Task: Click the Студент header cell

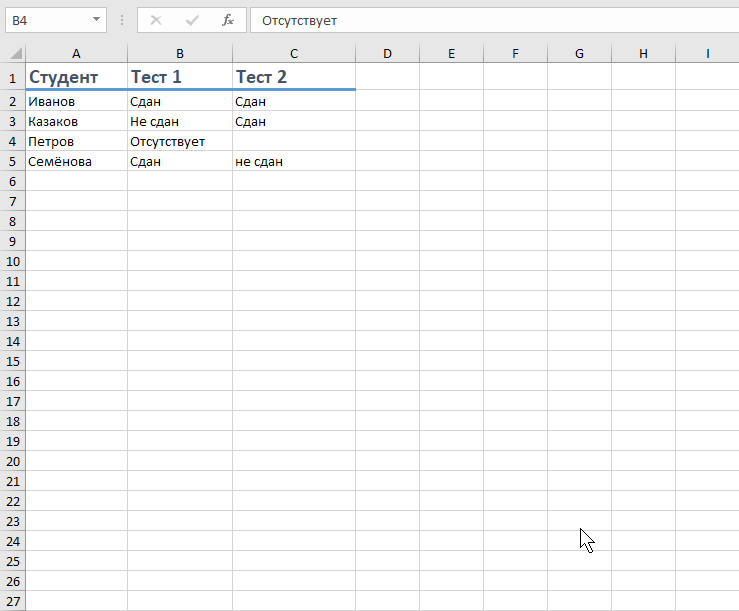Action: tap(77, 77)
